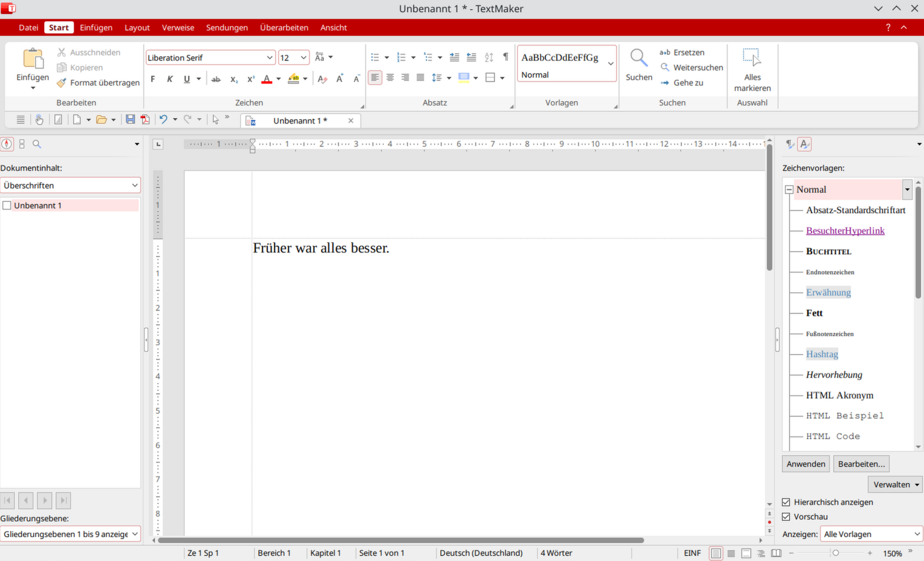
Task: Open font color swatch button
Action: tap(267, 79)
